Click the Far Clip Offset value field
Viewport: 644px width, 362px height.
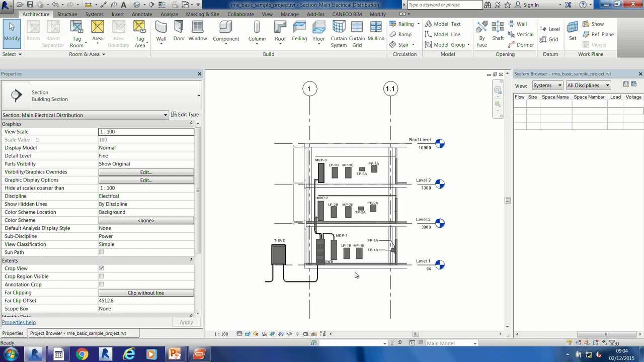(x=146, y=301)
